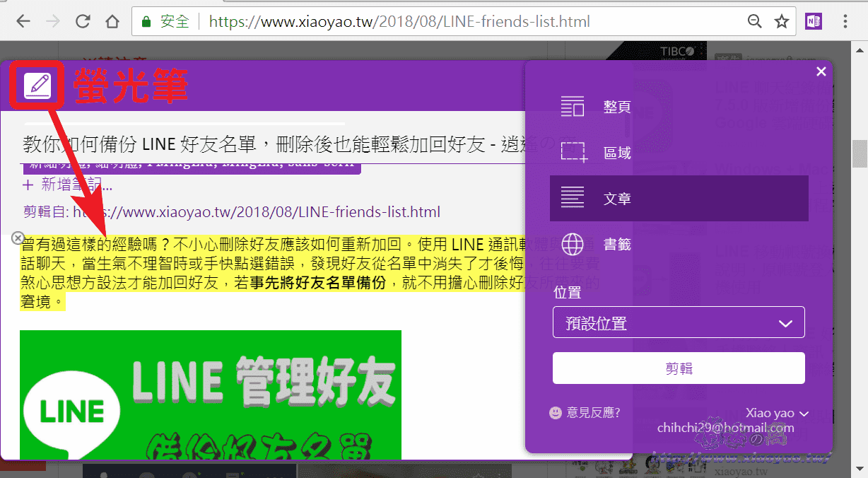Open Chrome's three-dot menu
Viewport: 868px width, 478px height.
click(x=846, y=21)
